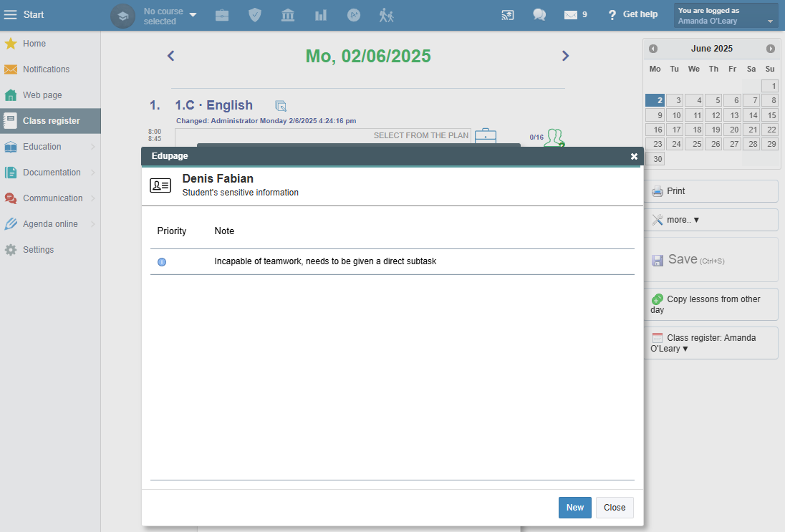Click the screen cast icon in header
Image resolution: width=785 pixels, height=532 pixels.
click(507, 15)
